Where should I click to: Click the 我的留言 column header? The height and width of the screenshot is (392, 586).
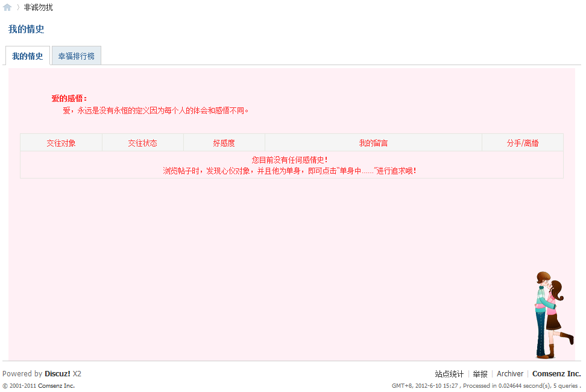[373, 143]
